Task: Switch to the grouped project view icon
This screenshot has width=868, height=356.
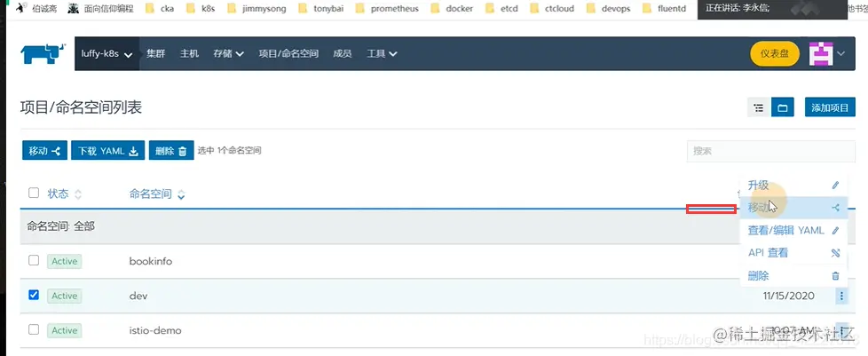Action: (x=783, y=107)
